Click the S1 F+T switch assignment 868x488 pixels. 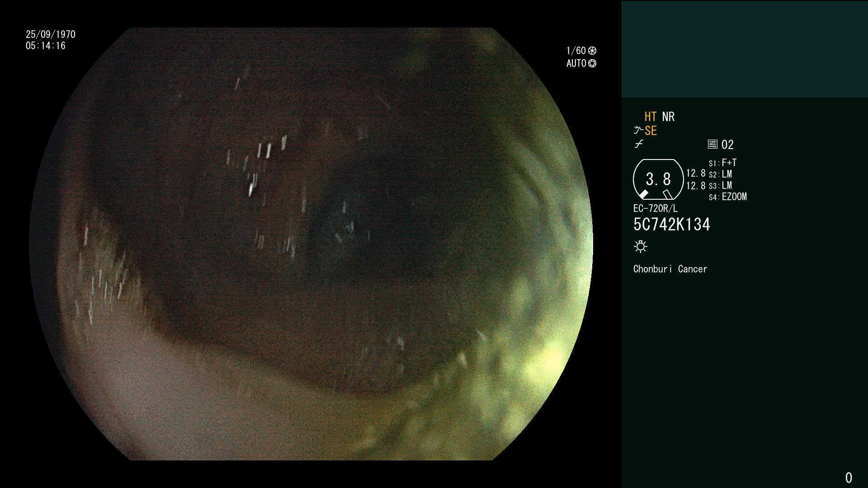pos(722,163)
